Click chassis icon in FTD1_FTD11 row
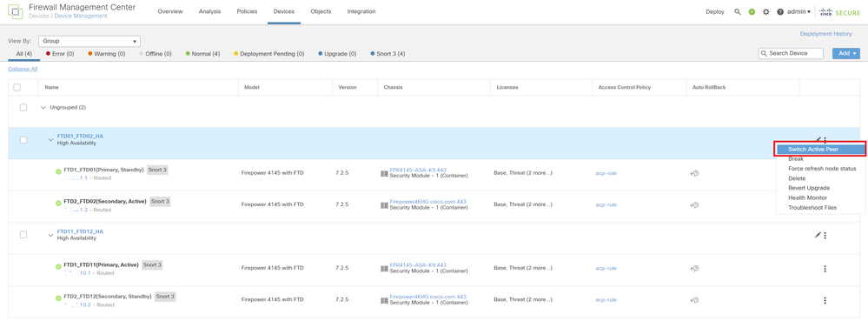This screenshot has width=868, height=321. tap(384, 268)
